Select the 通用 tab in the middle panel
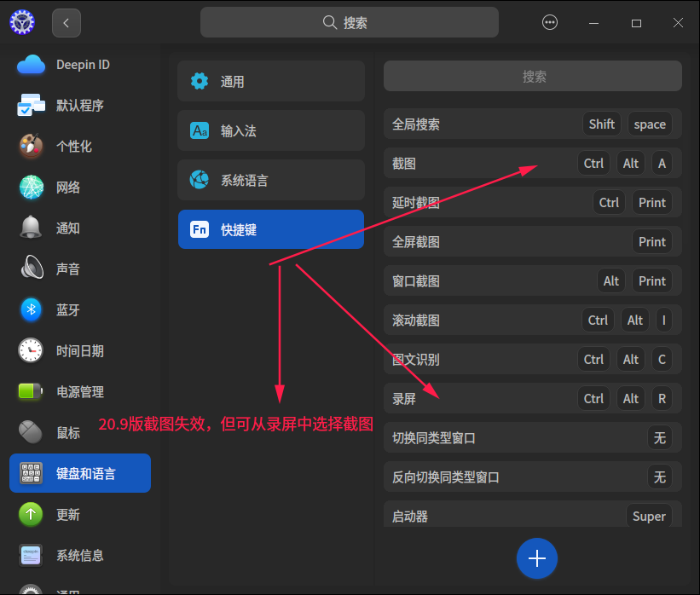The height and width of the screenshot is (595, 700). (x=271, y=81)
